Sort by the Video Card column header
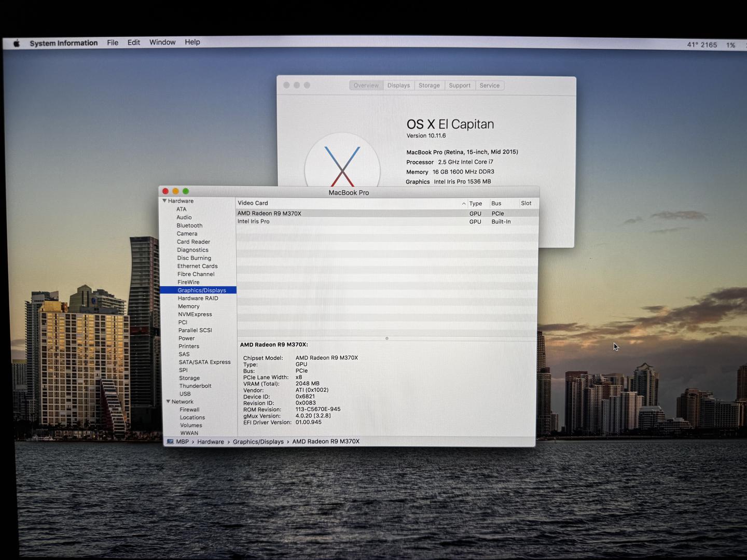 (x=352, y=203)
